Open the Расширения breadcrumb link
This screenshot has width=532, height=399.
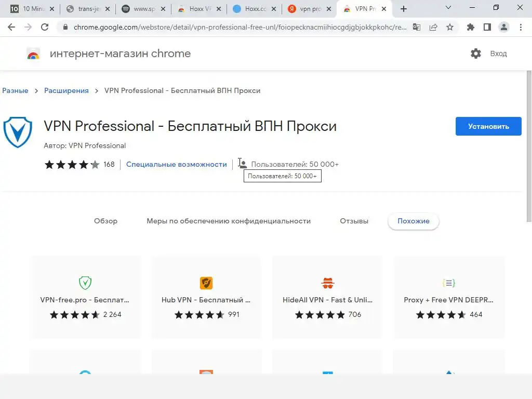point(66,90)
